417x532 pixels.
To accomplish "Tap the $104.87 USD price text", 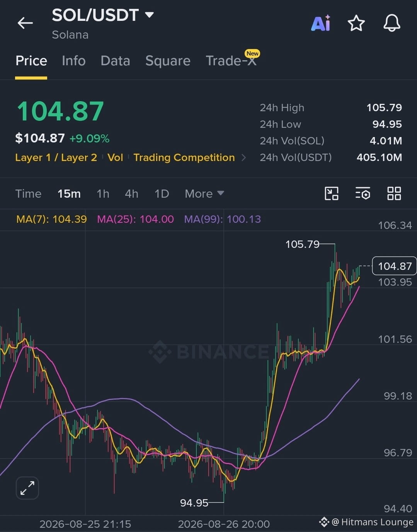I will (40, 138).
